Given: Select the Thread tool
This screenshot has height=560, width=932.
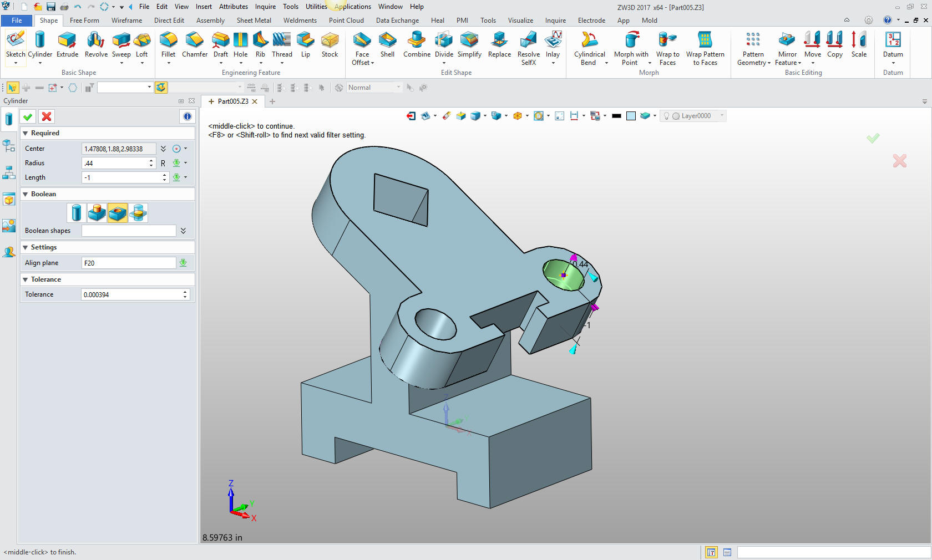Looking at the screenshot, I should 282,44.
